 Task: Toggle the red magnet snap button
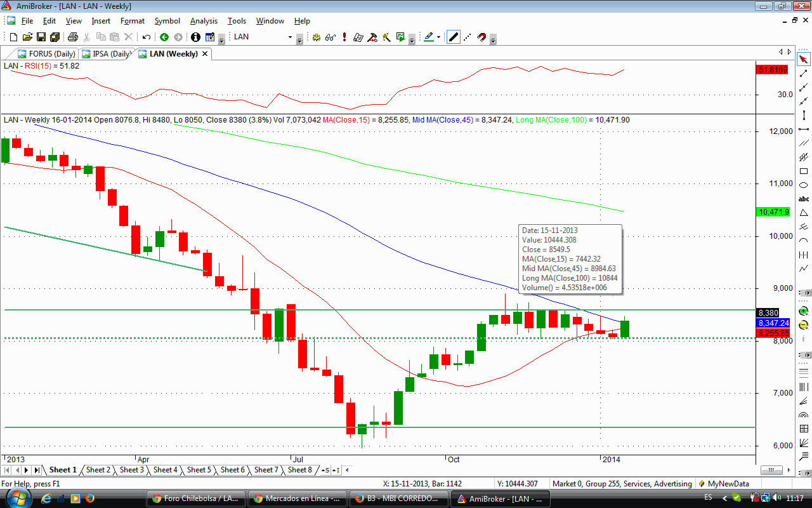click(481, 37)
